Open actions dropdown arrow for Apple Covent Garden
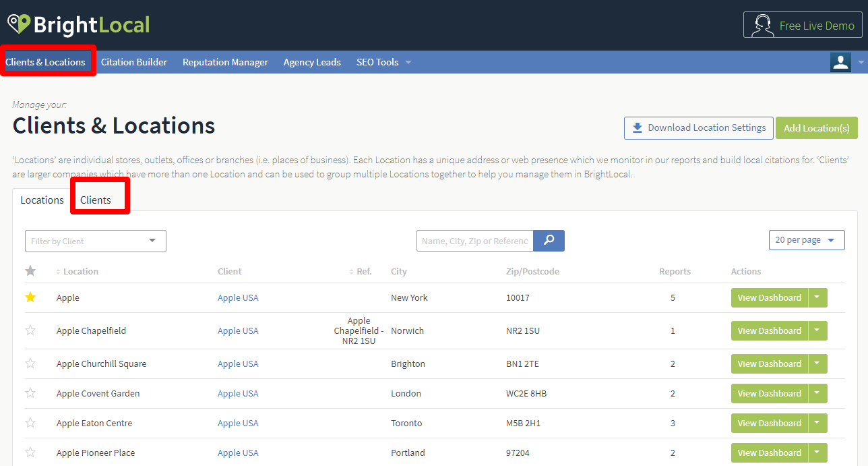Screen dimensions: 868x466 point(817,393)
